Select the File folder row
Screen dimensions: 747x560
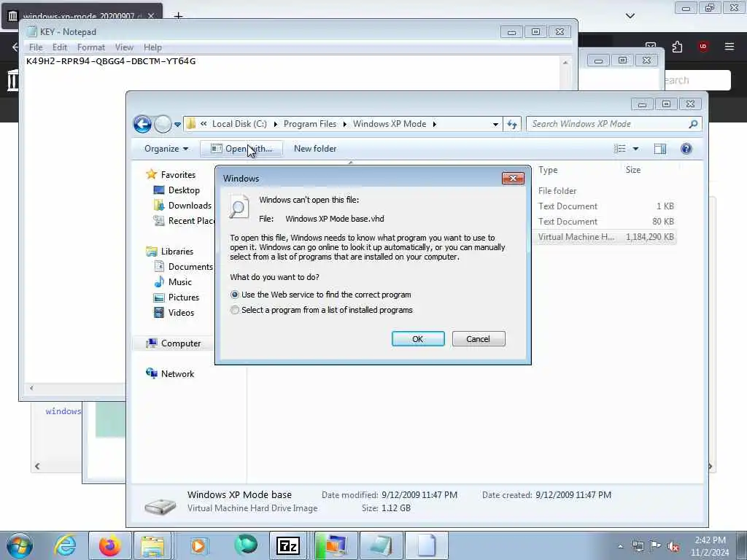(605, 191)
